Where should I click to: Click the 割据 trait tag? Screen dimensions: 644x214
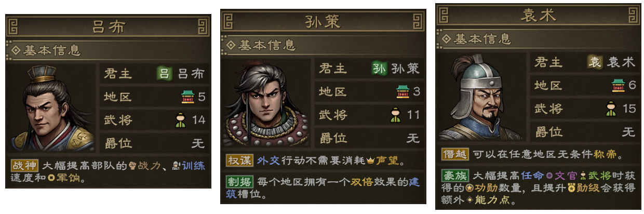click(239, 182)
